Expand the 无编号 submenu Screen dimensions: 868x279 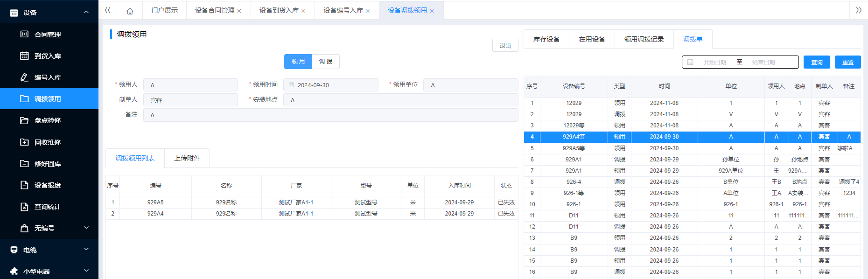(x=86, y=228)
